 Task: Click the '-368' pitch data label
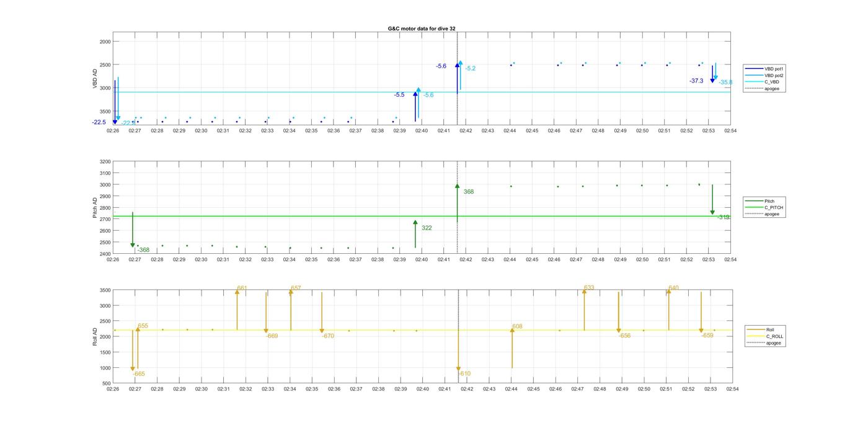(x=143, y=250)
